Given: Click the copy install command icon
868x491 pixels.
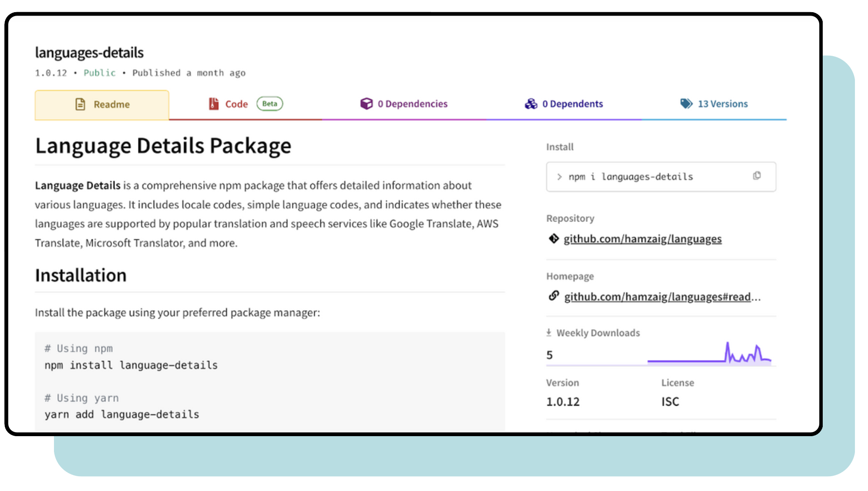Looking at the screenshot, I should coord(757,175).
